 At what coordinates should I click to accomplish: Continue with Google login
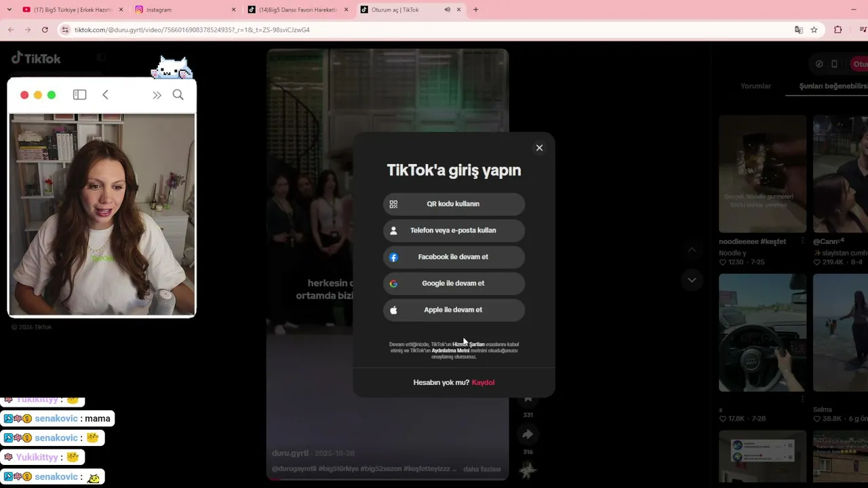454,283
